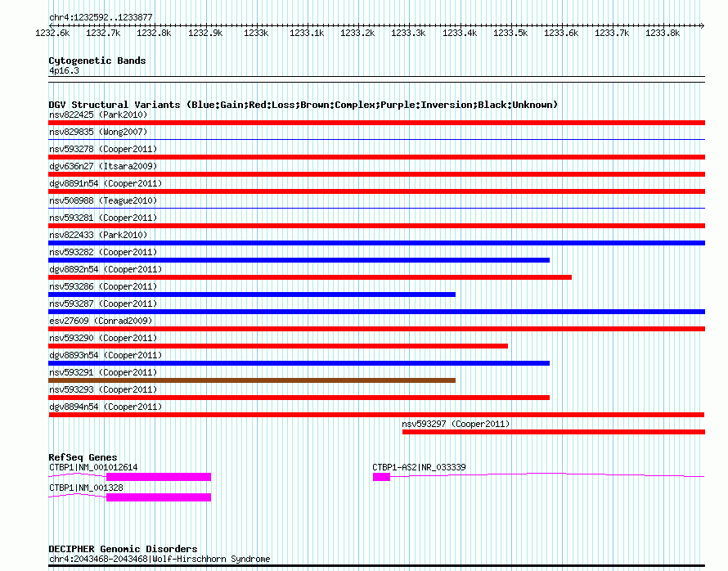Click the red bar under nsv593290
This screenshot has height=571, width=728.
click(278, 346)
